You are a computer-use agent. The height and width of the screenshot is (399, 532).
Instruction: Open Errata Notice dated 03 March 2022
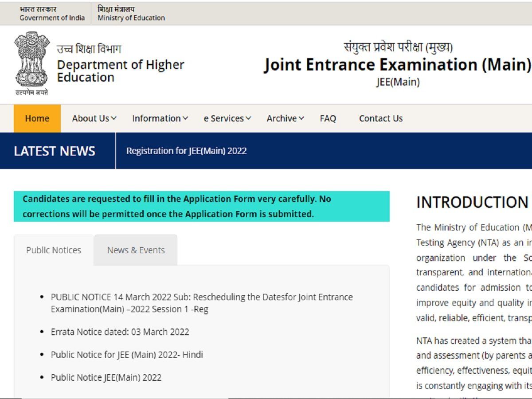120,332
